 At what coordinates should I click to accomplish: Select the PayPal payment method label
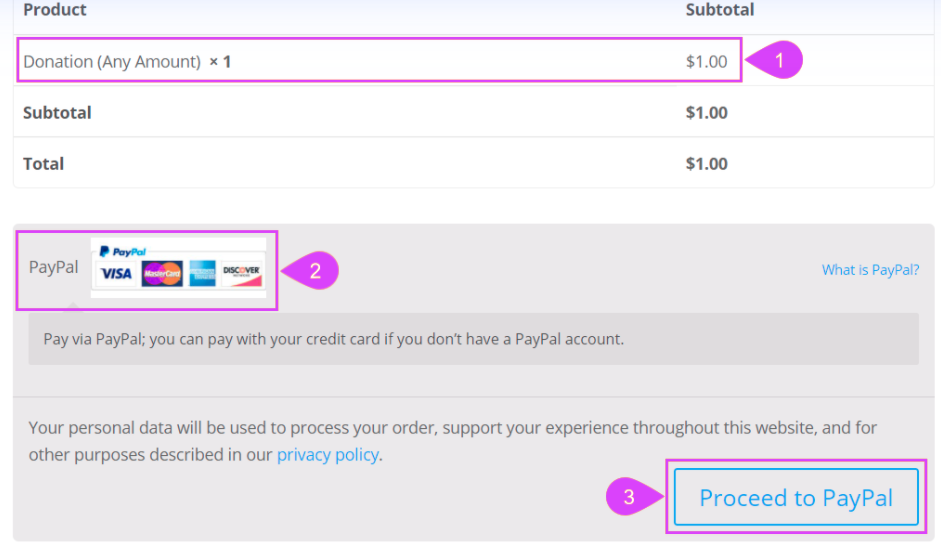point(53,267)
